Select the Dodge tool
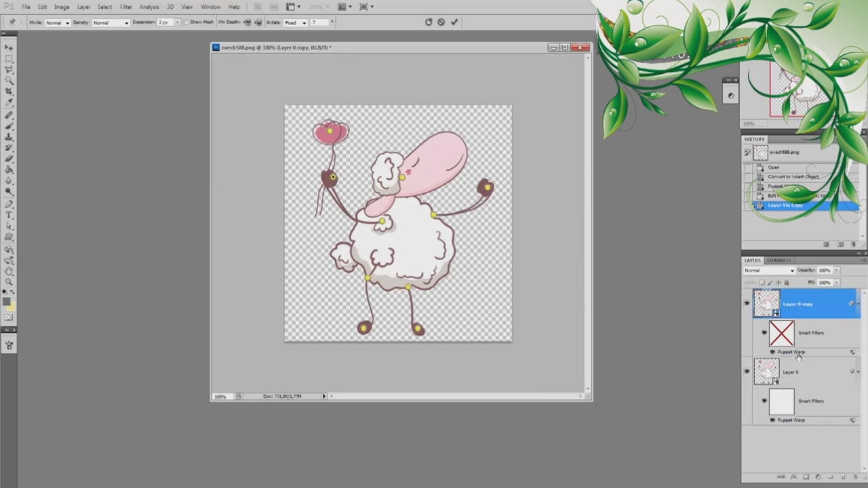The width and height of the screenshot is (868, 488). click(x=9, y=191)
